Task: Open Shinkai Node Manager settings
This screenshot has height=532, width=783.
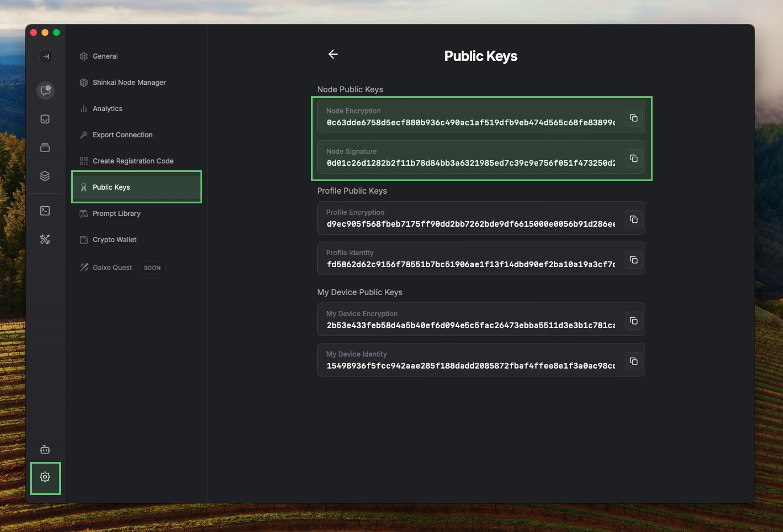Action: pos(129,82)
